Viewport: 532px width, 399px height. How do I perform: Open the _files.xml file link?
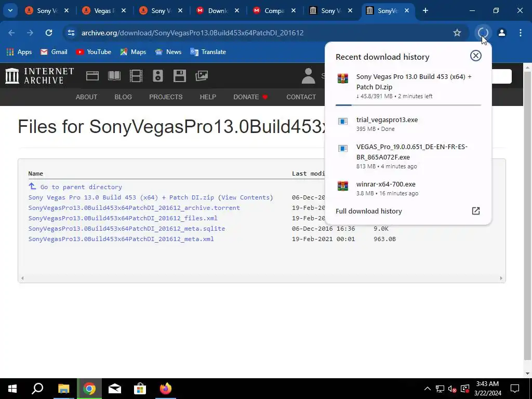[x=123, y=218]
